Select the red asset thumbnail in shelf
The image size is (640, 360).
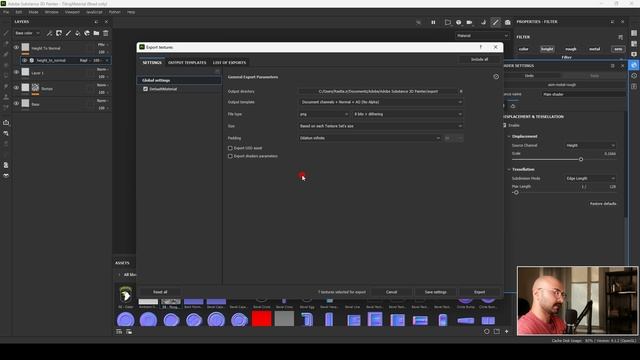pos(262,319)
